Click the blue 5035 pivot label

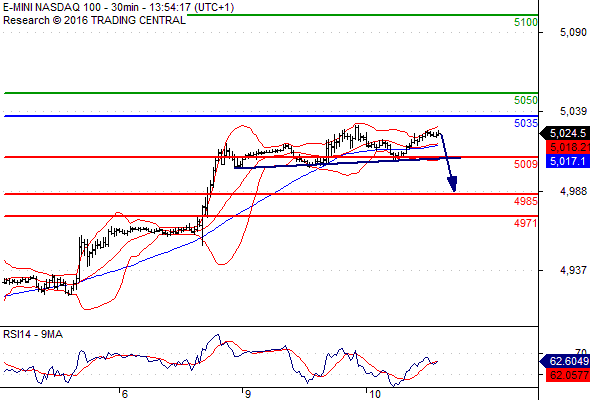coord(526,123)
